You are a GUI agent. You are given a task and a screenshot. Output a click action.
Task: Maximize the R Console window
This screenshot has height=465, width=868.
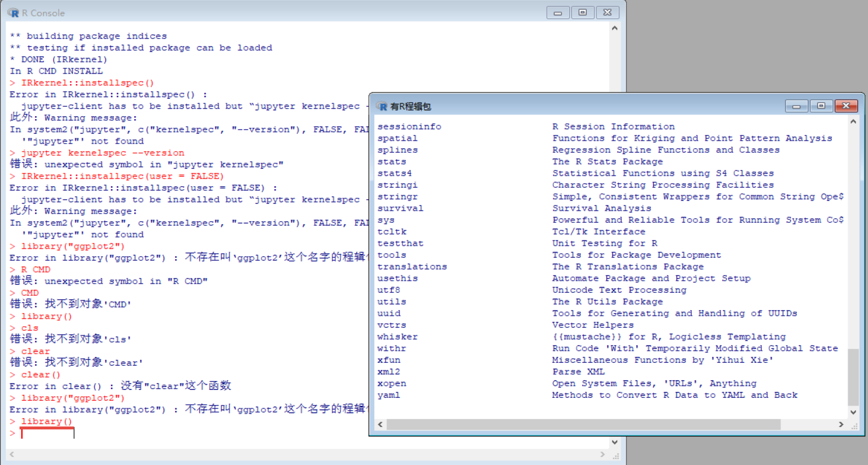(x=582, y=12)
